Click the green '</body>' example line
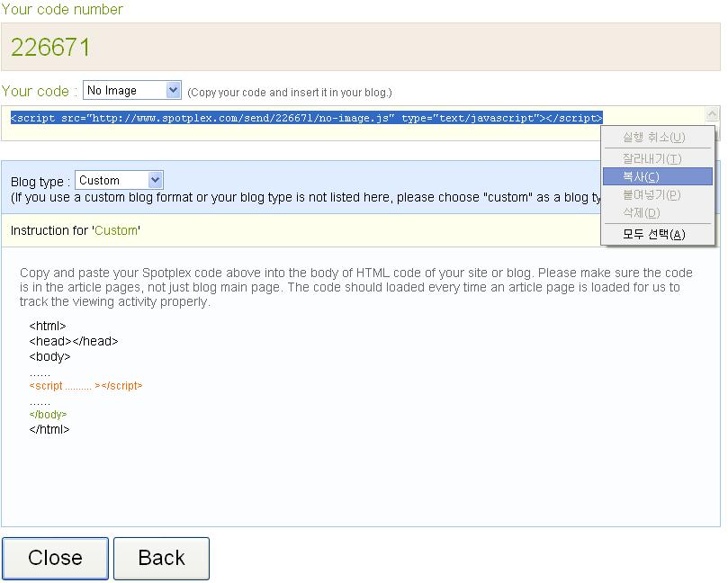 pos(48,414)
